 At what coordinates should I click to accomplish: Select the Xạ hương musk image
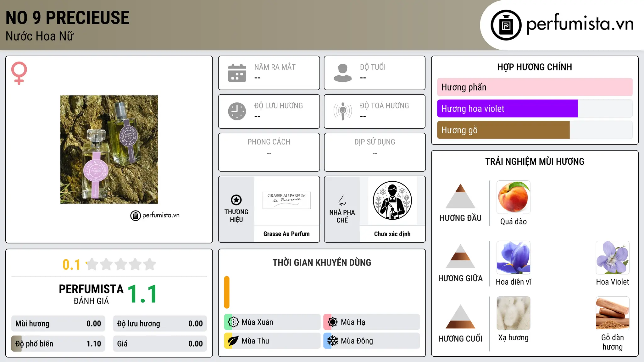pos(514,313)
